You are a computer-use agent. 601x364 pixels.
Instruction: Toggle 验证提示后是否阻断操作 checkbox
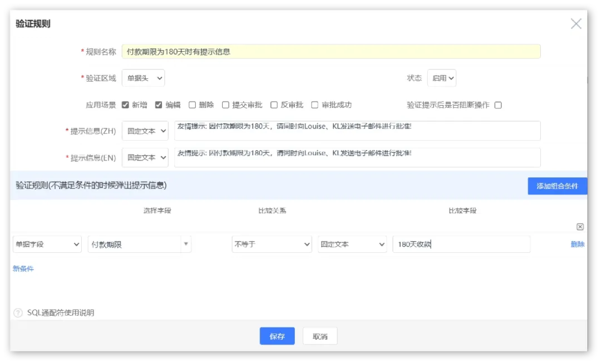click(498, 105)
